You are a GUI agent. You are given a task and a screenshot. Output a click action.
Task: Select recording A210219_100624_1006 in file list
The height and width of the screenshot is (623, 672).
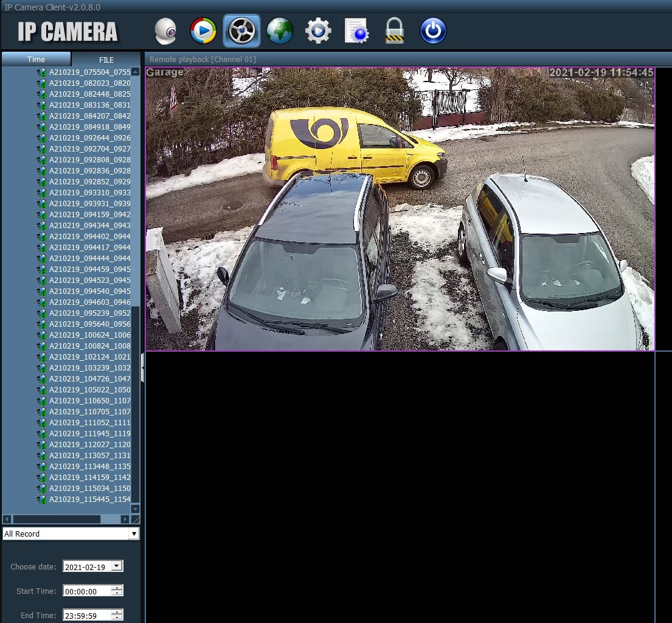click(89, 335)
